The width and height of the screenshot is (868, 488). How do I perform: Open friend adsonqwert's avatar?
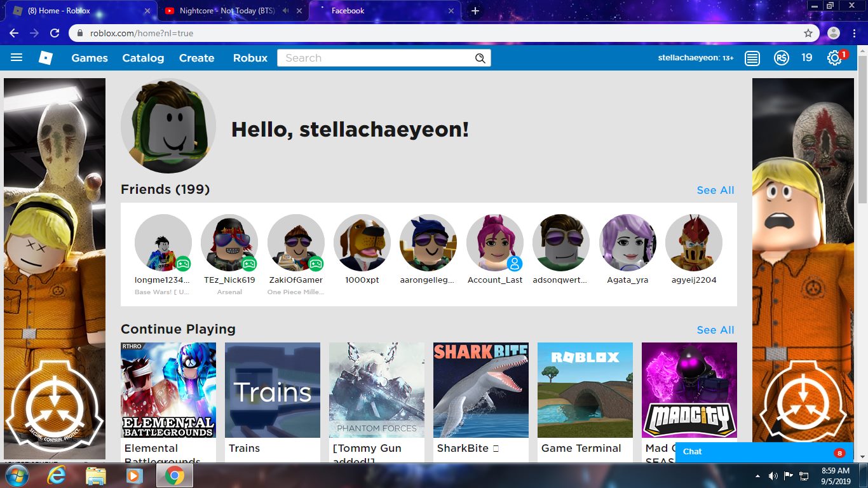(561, 243)
